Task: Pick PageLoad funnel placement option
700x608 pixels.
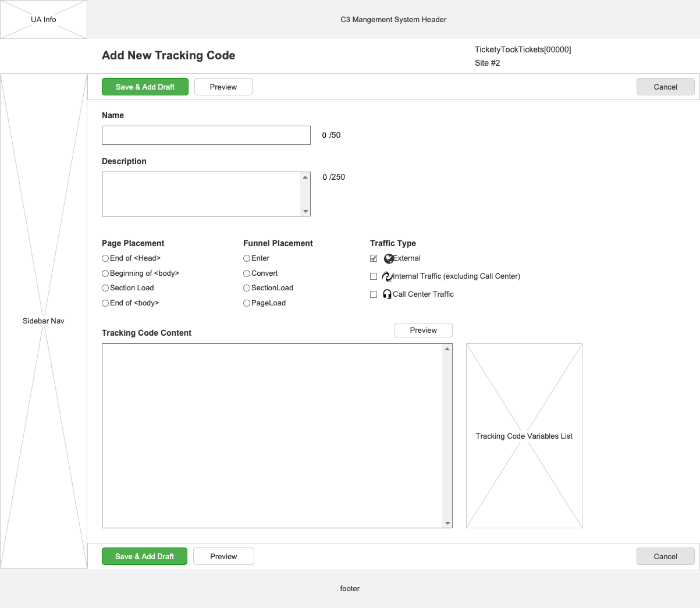Action: coord(247,303)
